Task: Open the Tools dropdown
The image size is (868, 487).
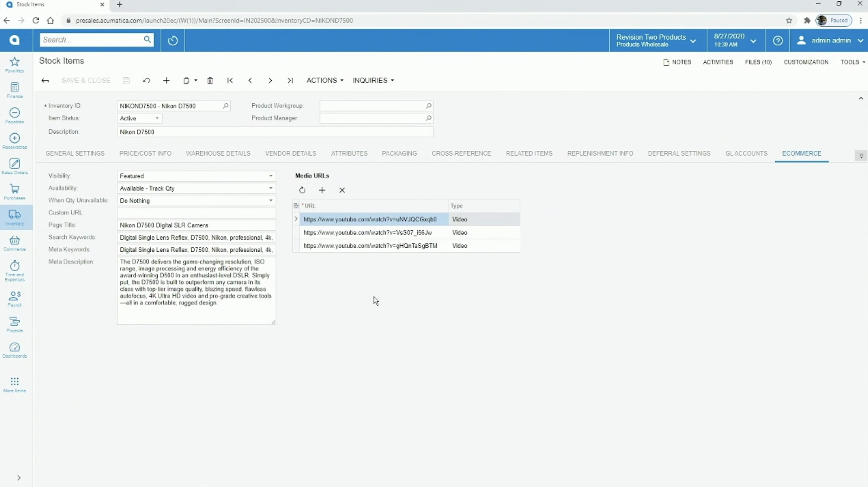Action: [x=853, y=62]
